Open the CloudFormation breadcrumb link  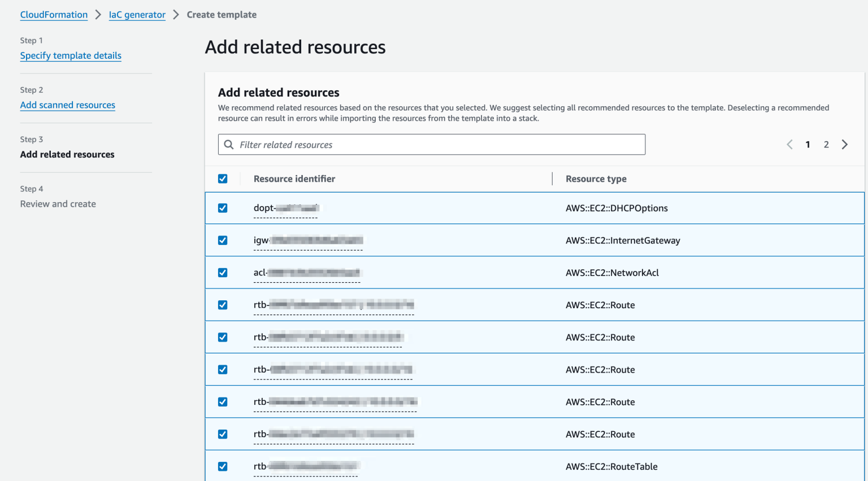click(x=54, y=15)
